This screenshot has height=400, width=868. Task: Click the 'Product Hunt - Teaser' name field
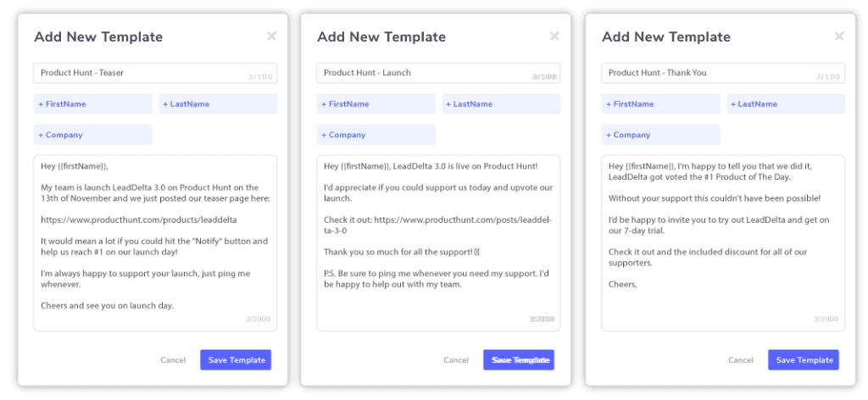[155, 73]
